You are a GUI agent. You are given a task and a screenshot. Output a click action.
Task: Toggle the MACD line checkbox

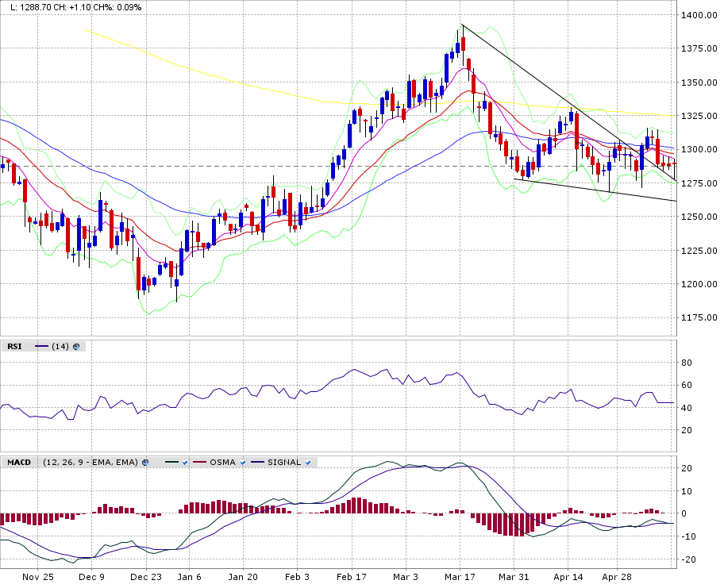pyautogui.click(x=185, y=462)
